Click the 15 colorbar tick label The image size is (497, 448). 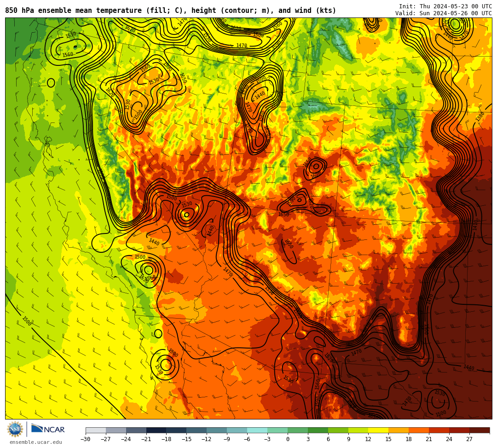388,439
